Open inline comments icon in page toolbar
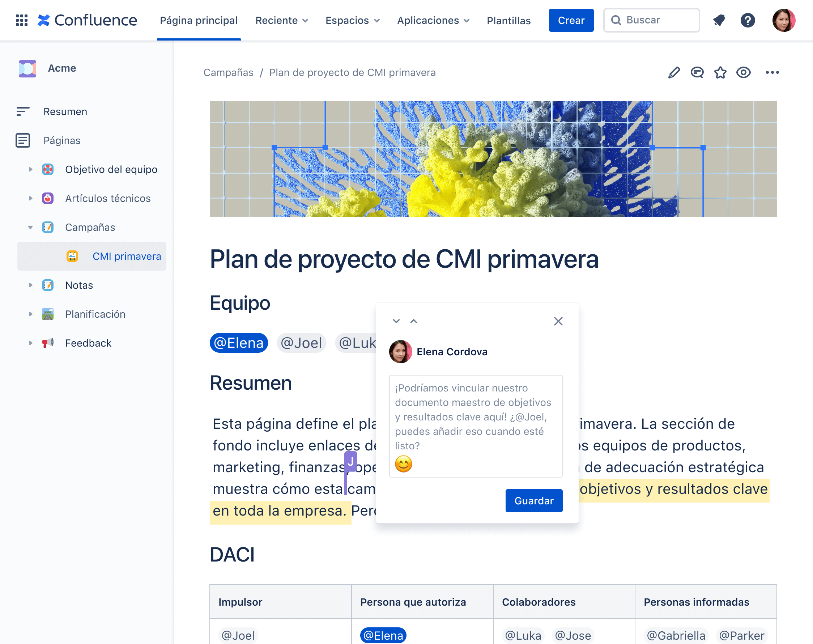Viewport: 813px width, 644px height. 697,72
